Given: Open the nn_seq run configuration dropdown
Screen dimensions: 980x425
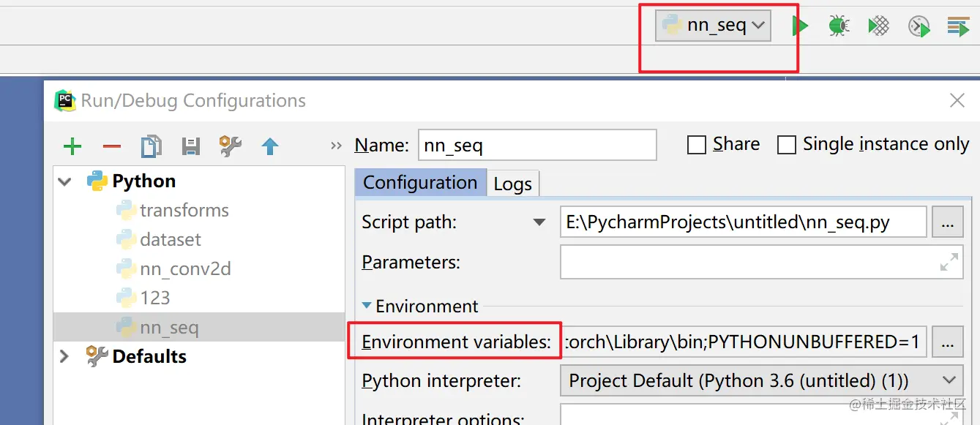Looking at the screenshot, I should 714,26.
